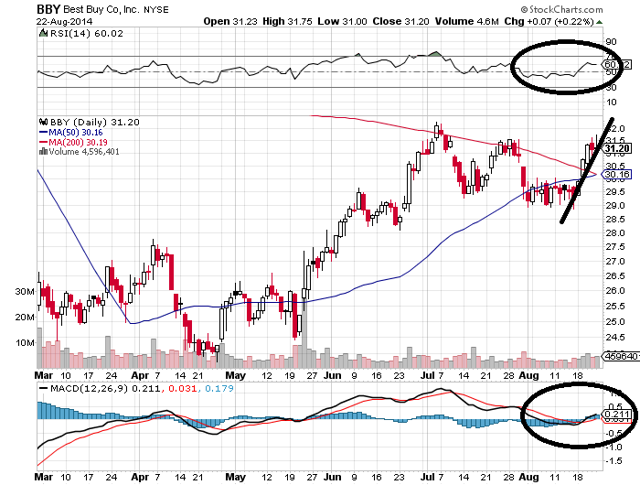This screenshot has width=640, height=485.
Task: Click the green up-triangle beside Chg
Action: point(599,22)
